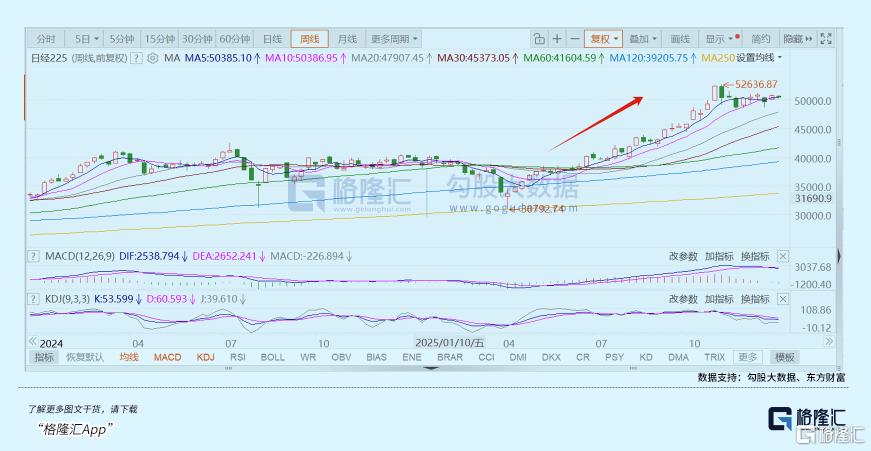Open the 叠加 overlay dropdown
Image resolution: width=871 pixels, height=451 pixels.
click(641, 39)
